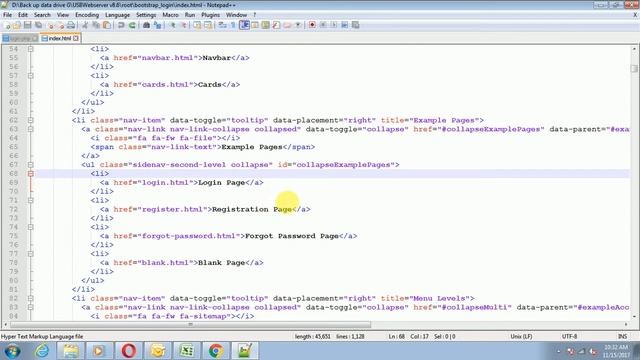Toggle file monitoring eye icon
Viewport: 640px width, 360px height.
point(298,25)
